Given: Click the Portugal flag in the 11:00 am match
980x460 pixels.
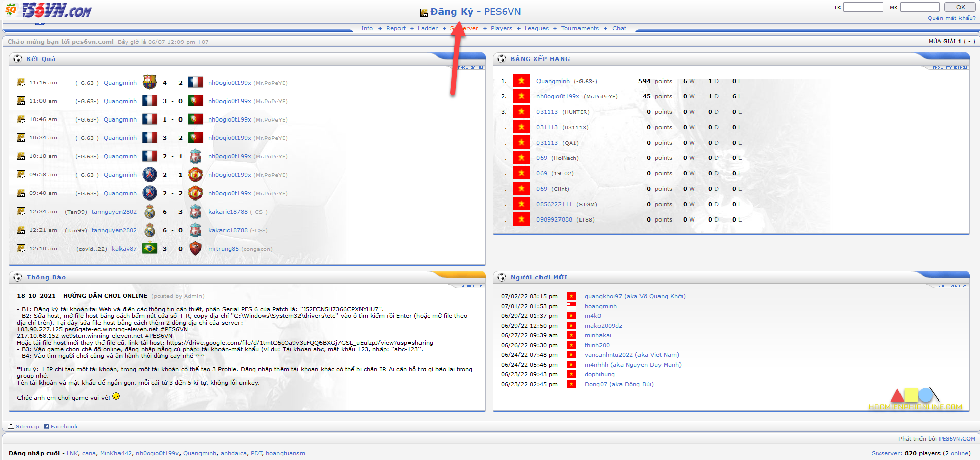Looking at the screenshot, I should [195, 101].
